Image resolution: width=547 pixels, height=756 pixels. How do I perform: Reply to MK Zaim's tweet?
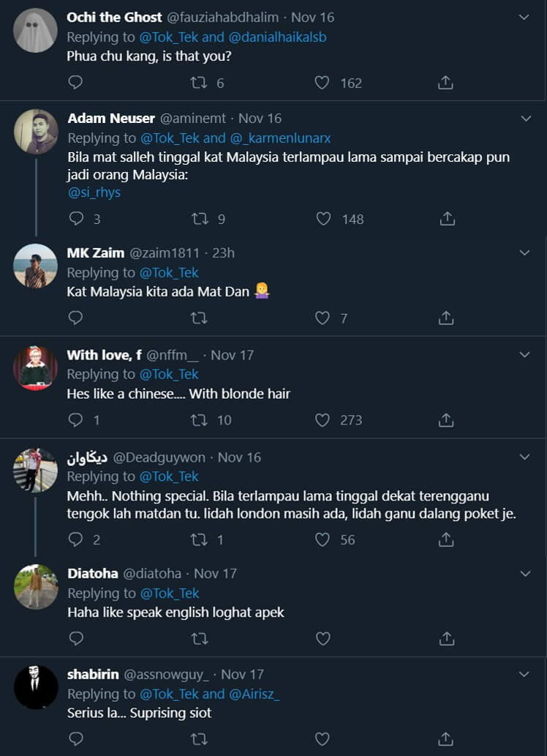point(76,318)
